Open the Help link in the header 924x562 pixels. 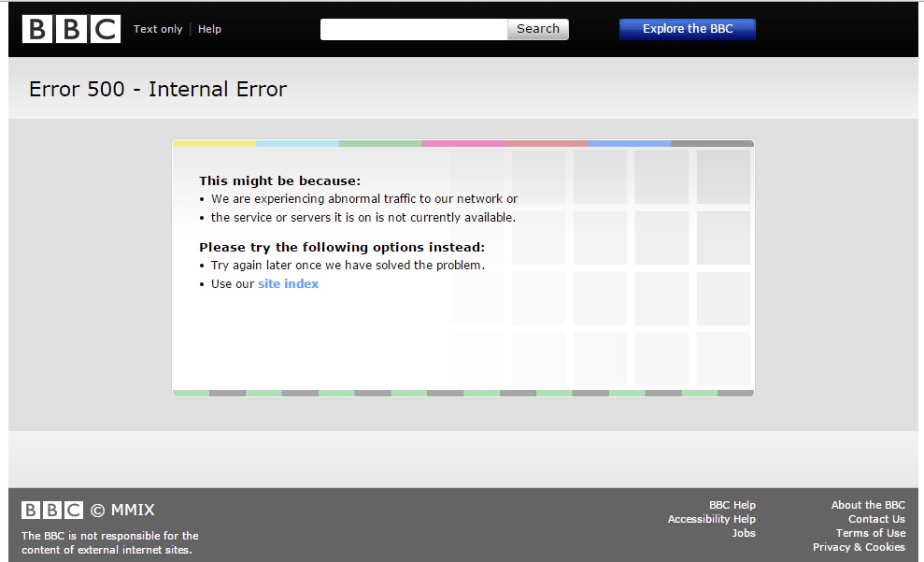[209, 29]
